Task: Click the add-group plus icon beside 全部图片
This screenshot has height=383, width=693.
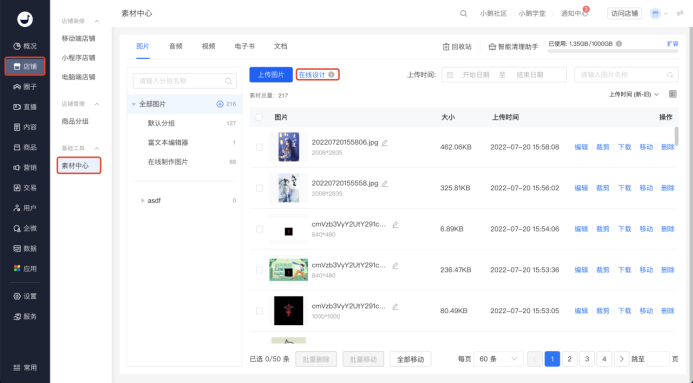Action: pyautogui.click(x=220, y=104)
